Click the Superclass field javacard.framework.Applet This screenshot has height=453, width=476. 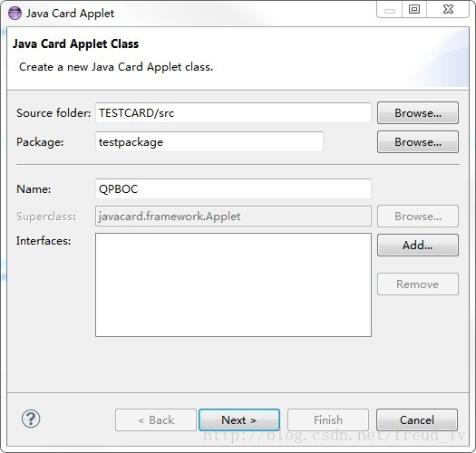[233, 216]
